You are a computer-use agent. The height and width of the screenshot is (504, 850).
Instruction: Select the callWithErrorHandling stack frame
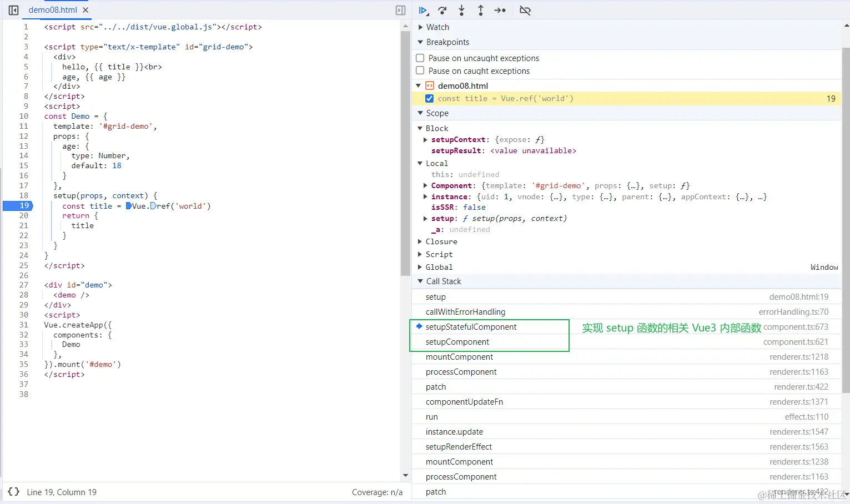[627, 312]
